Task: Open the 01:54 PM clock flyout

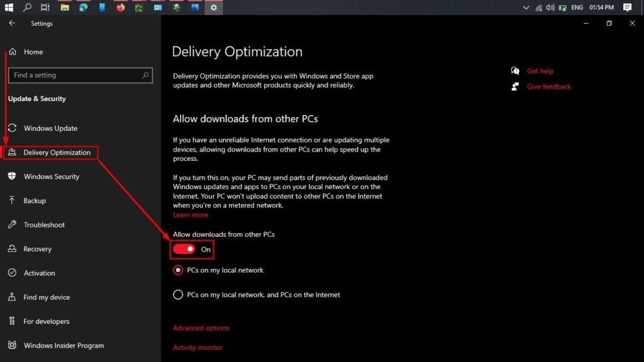Action: click(601, 8)
